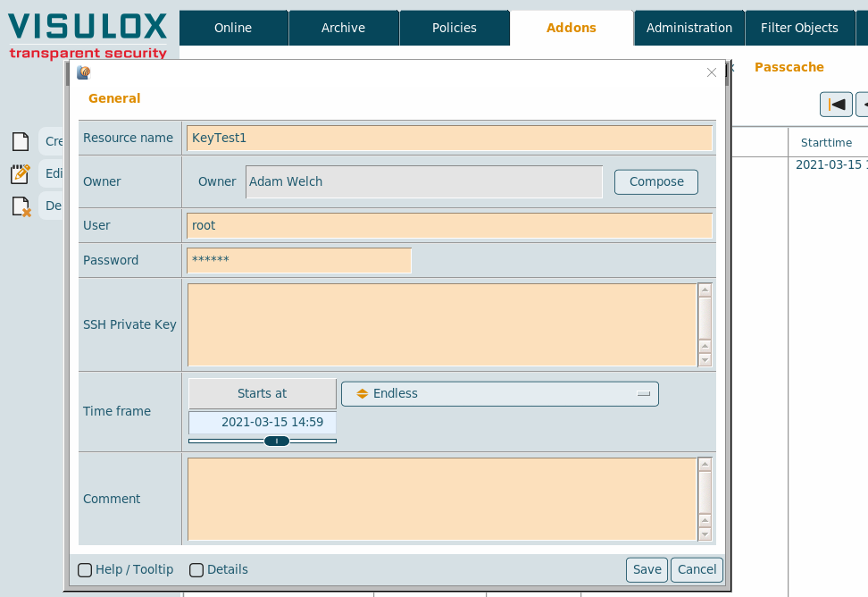Image resolution: width=868 pixels, height=597 pixels.
Task: Toggle the Details checkbox
Action: coord(196,570)
